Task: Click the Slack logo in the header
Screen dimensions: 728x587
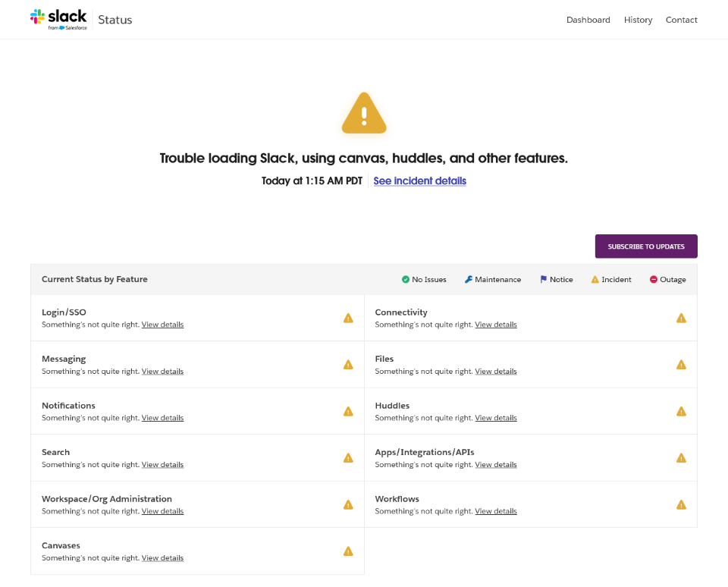Action: tap(58, 19)
